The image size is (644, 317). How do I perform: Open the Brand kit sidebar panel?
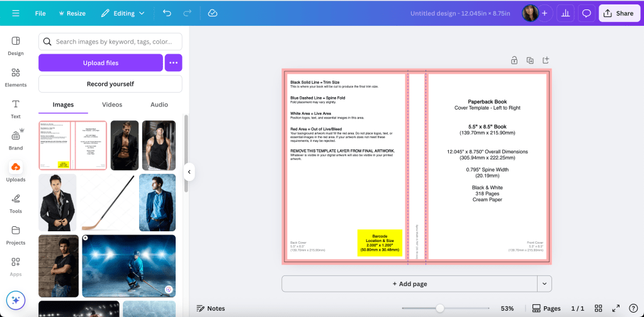point(16,141)
